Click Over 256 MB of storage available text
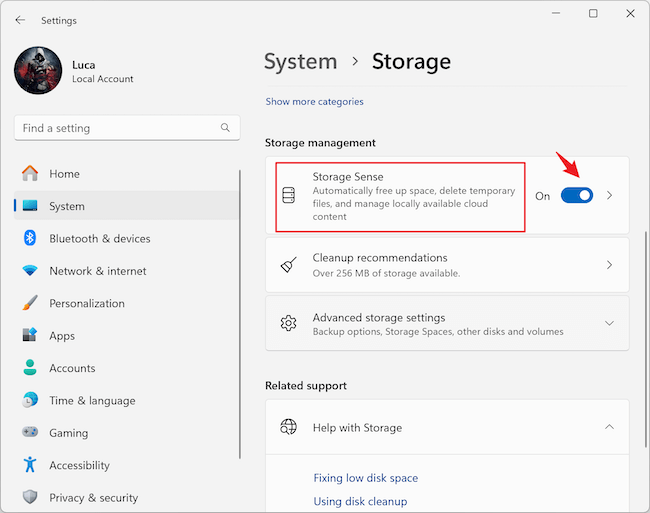This screenshot has height=513, width=650. click(386, 273)
